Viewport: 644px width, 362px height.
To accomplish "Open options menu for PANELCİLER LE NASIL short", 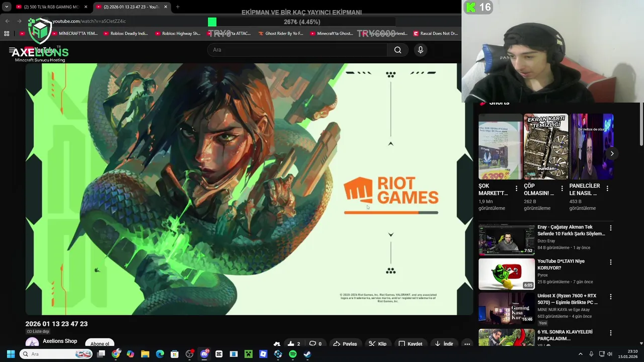I will 607,189.
